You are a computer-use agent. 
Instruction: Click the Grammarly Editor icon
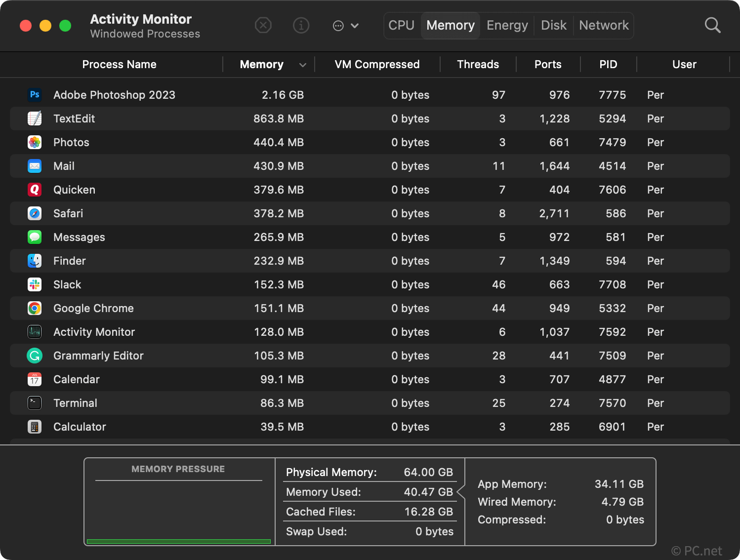[x=35, y=356]
